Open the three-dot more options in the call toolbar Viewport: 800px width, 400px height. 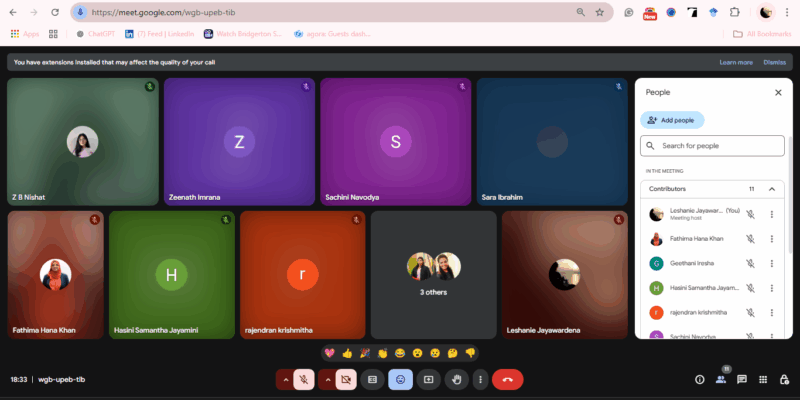click(480, 379)
